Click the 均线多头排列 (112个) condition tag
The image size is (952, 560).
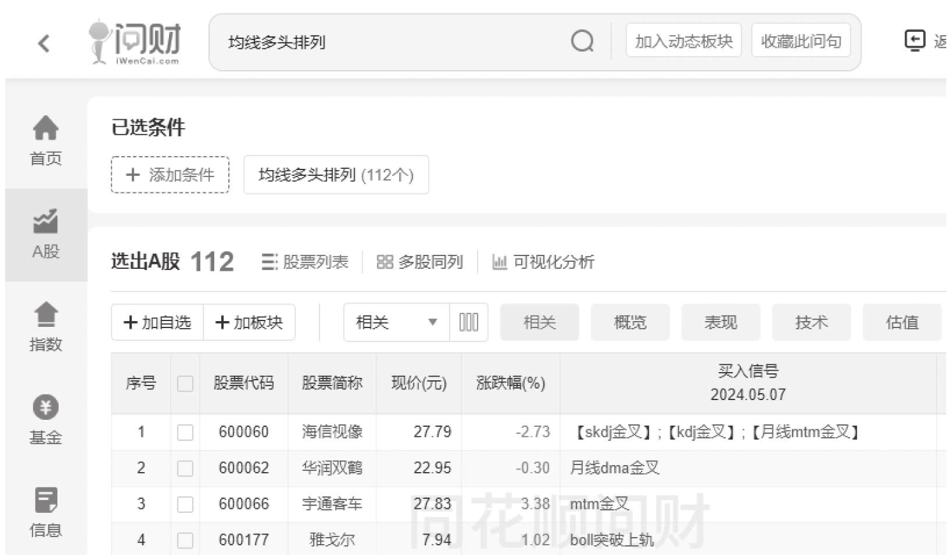[x=336, y=175]
